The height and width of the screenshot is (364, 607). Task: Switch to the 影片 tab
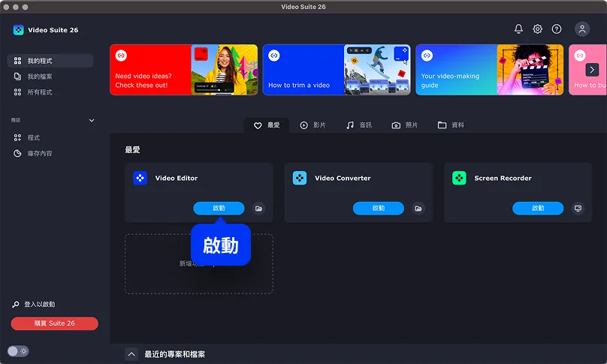(313, 125)
